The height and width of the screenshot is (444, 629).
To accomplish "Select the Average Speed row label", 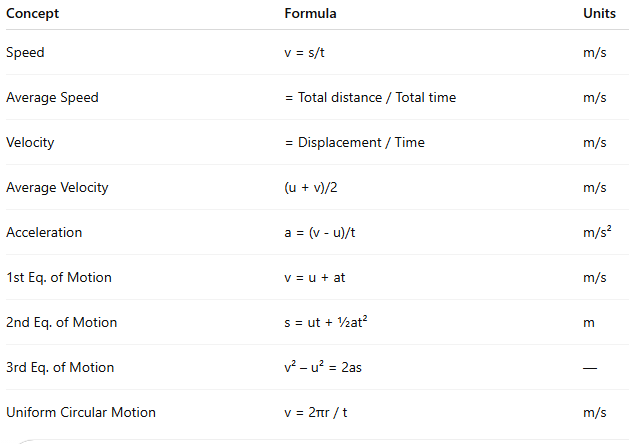I will coord(52,97).
